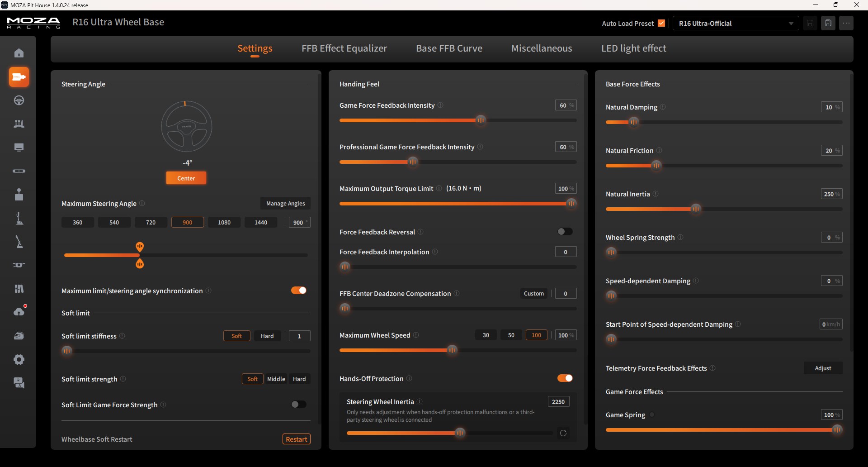
Task: Click the info icon beside Maximum Wheel Speed
Action: pos(416,335)
